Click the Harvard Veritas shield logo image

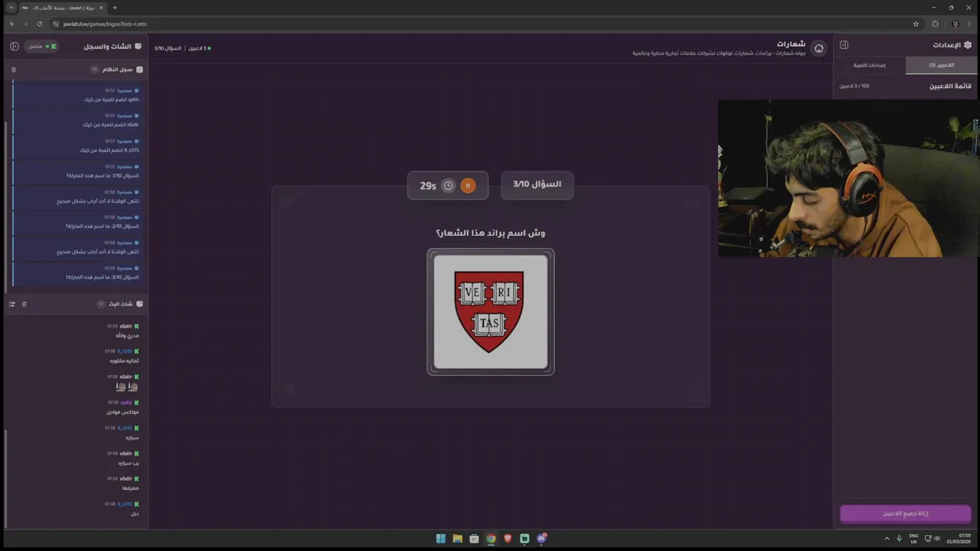tap(490, 311)
